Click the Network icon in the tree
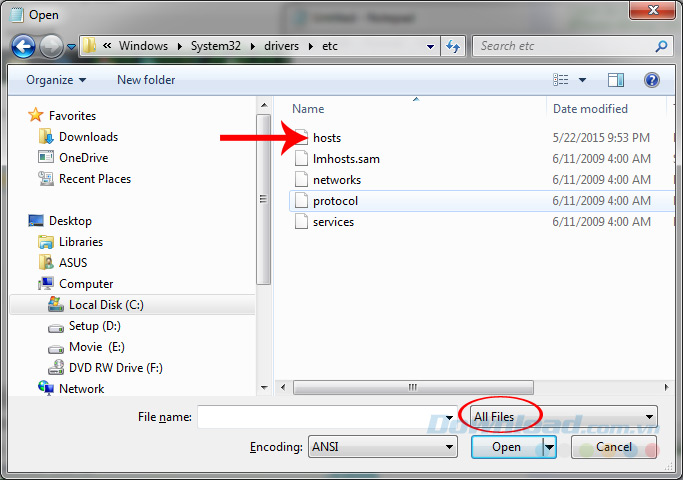 tap(46, 388)
